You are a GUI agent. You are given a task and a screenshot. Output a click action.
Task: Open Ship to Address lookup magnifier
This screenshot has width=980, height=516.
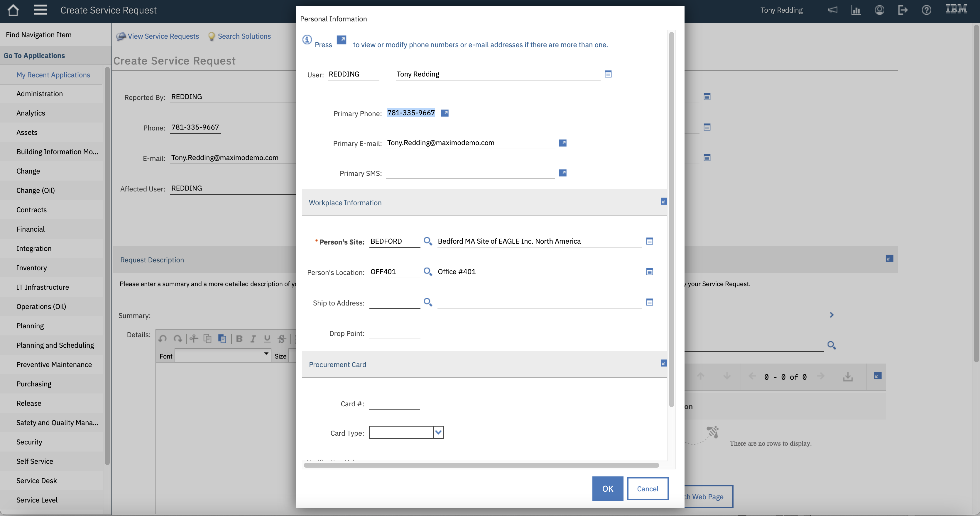coord(428,302)
